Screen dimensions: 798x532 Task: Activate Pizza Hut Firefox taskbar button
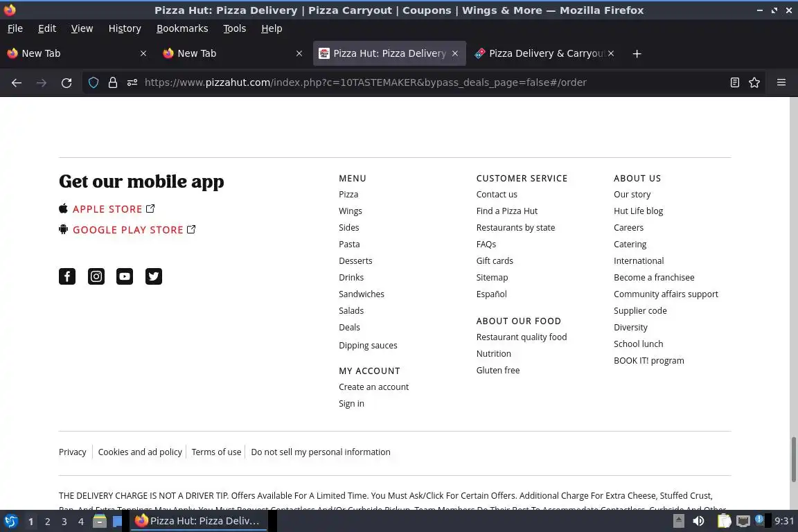click(199, 521)
